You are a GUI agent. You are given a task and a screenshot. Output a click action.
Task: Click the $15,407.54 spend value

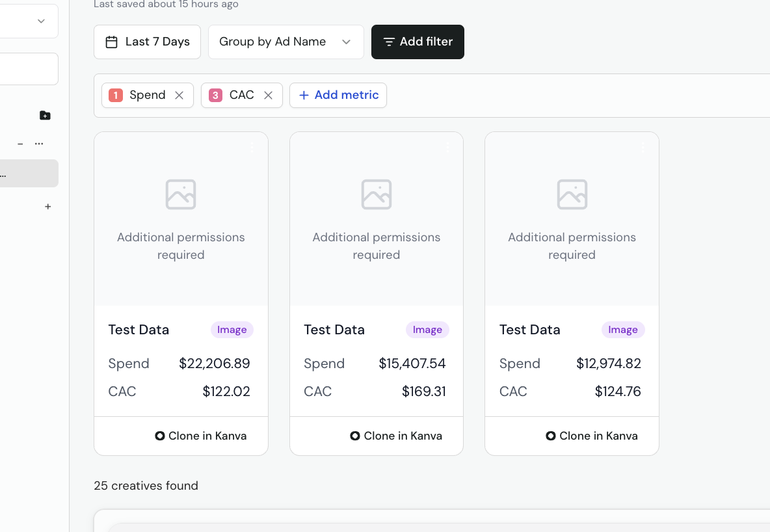(412, 364)
